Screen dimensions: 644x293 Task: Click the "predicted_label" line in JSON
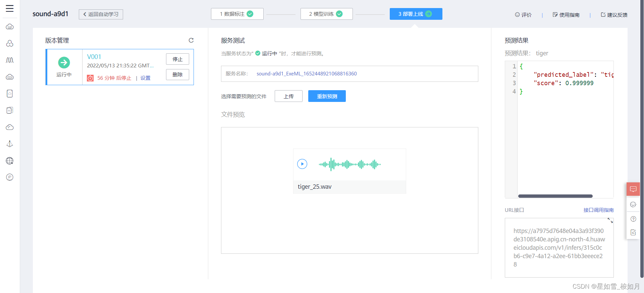tap(574, 75)
